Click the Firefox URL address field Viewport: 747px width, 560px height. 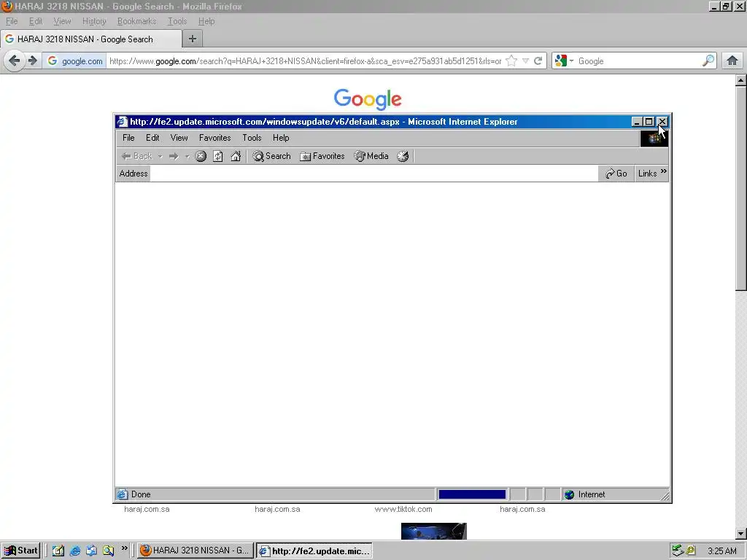click(305, 61)
